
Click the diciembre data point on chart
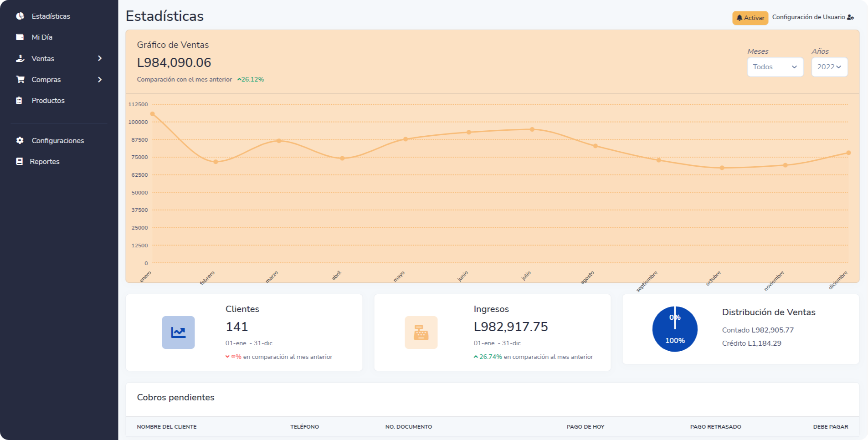tap(848, 153)
